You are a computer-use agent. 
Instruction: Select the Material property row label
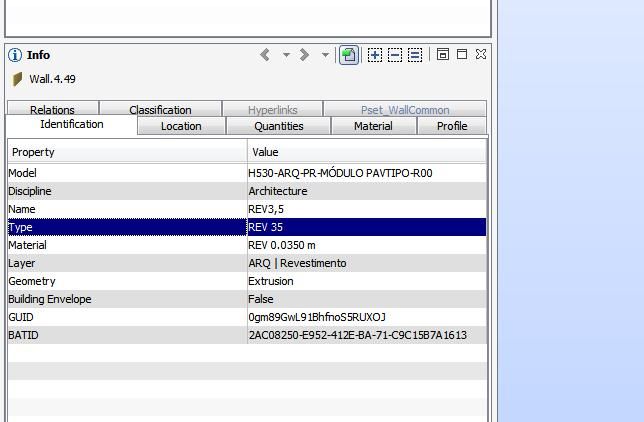point(28,245)
